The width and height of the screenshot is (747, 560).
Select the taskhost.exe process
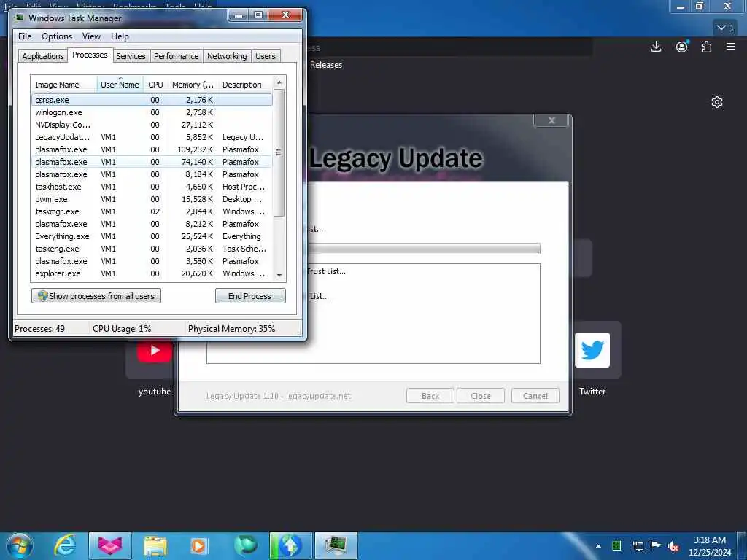152,187
